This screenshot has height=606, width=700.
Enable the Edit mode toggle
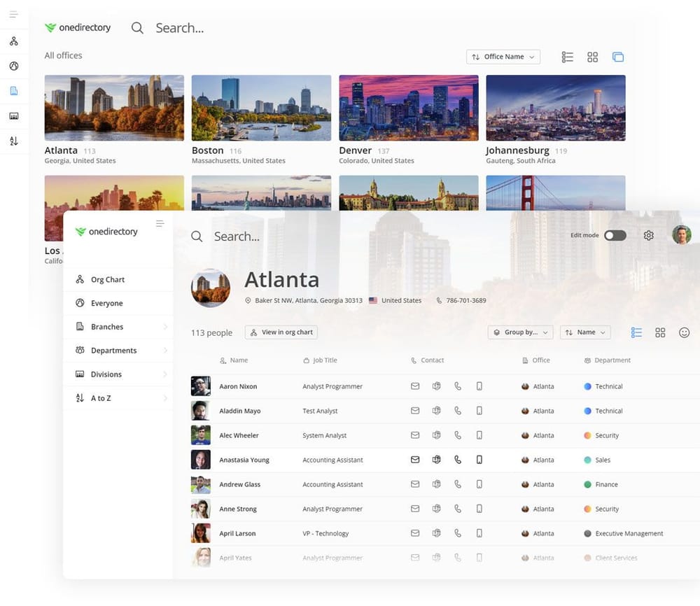point(615,235)
